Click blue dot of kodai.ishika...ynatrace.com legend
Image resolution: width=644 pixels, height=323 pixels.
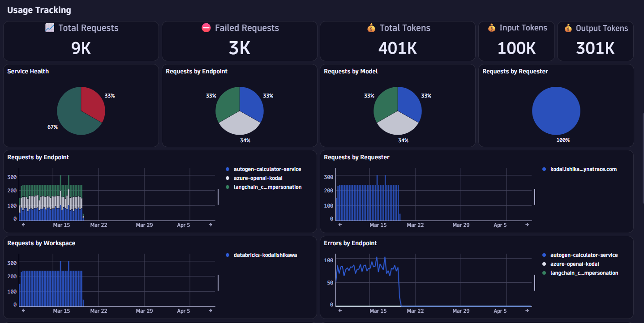pos(544,169)
